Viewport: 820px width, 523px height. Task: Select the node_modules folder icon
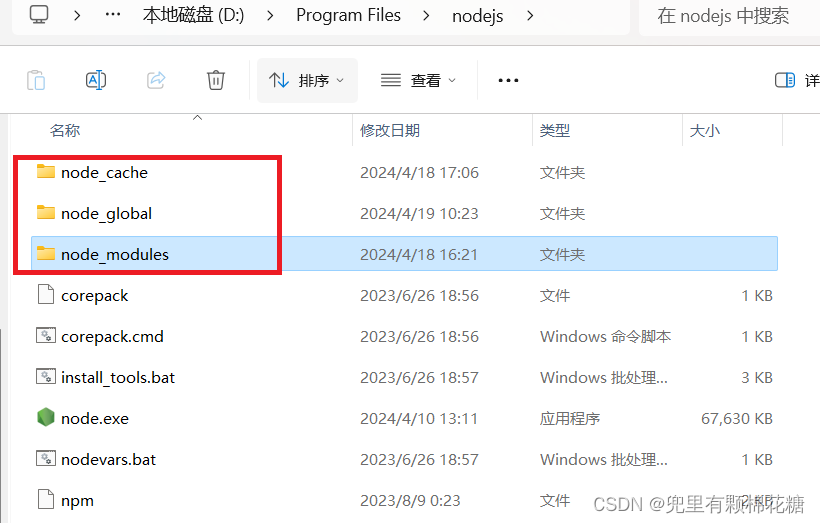46,253
